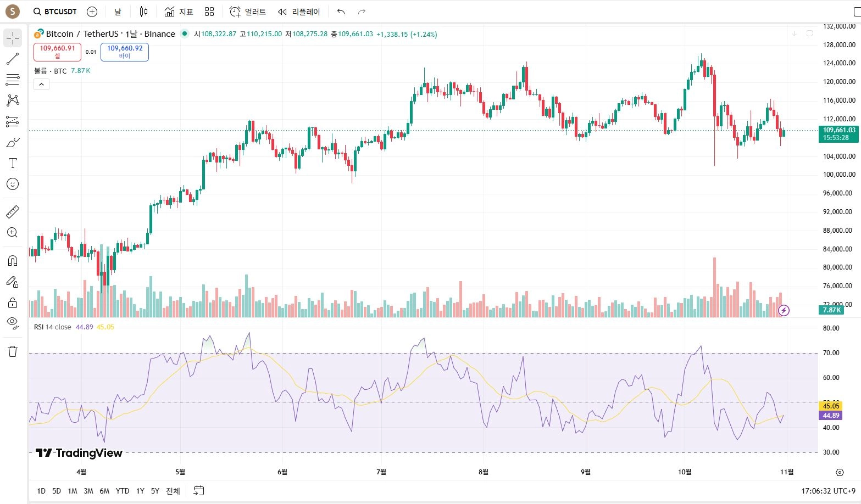The image size is (861, 504).
Task: Click the red 109,660.91 sell button
Action: coord(57,52)
